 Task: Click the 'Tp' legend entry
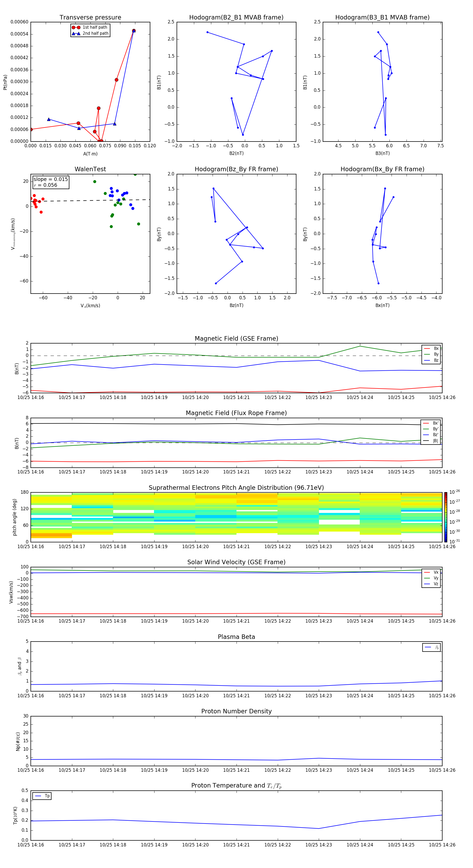(x=42, y=796)
